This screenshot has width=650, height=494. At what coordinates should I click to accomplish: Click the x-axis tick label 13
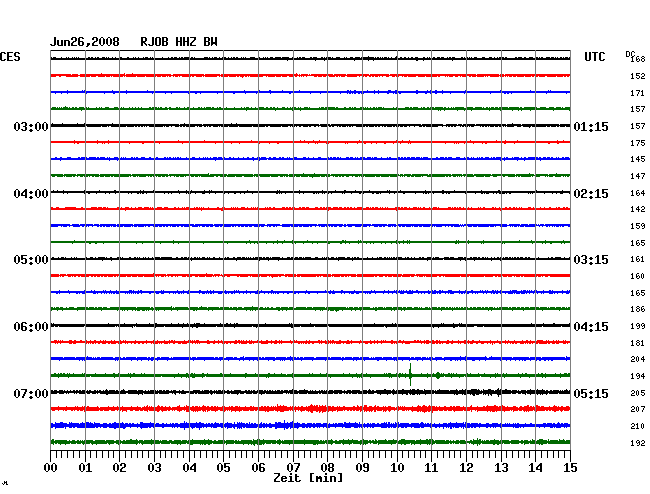coord(501,468)
